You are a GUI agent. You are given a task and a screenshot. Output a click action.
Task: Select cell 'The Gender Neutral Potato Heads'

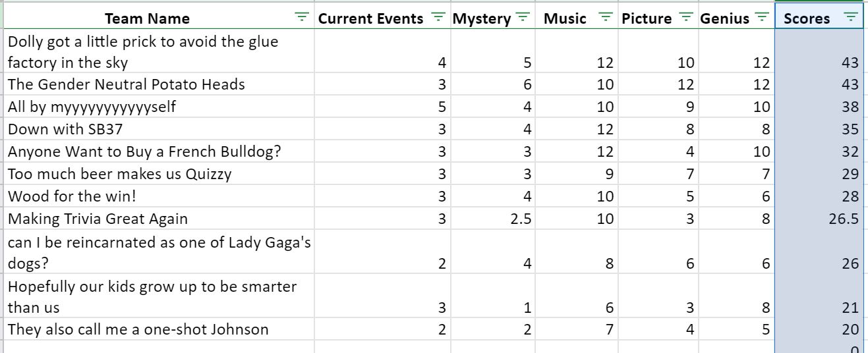159,84
